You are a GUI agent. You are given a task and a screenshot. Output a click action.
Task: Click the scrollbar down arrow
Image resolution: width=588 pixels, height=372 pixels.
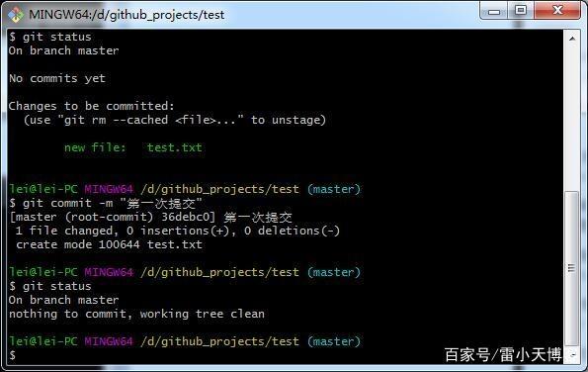point(572,354)
